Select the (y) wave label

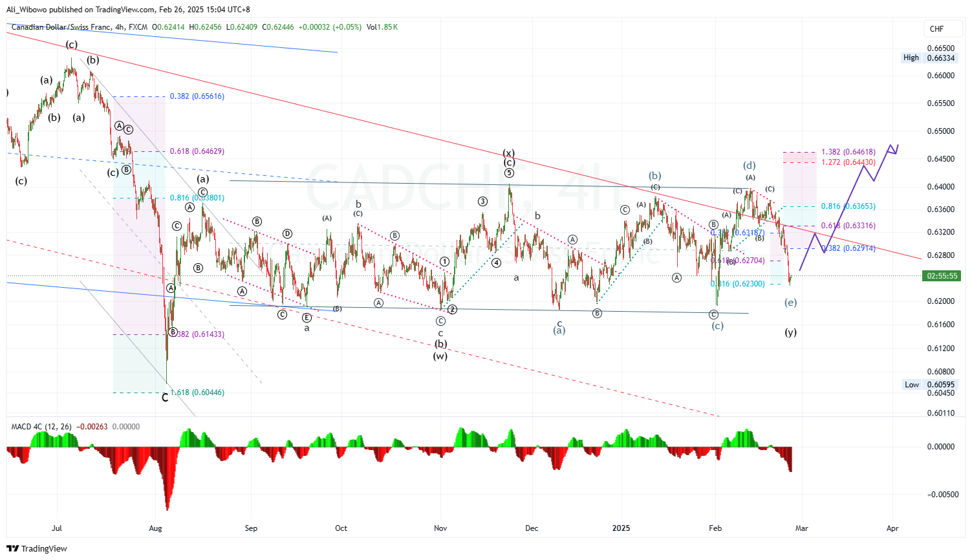click(x=790, y=332)
